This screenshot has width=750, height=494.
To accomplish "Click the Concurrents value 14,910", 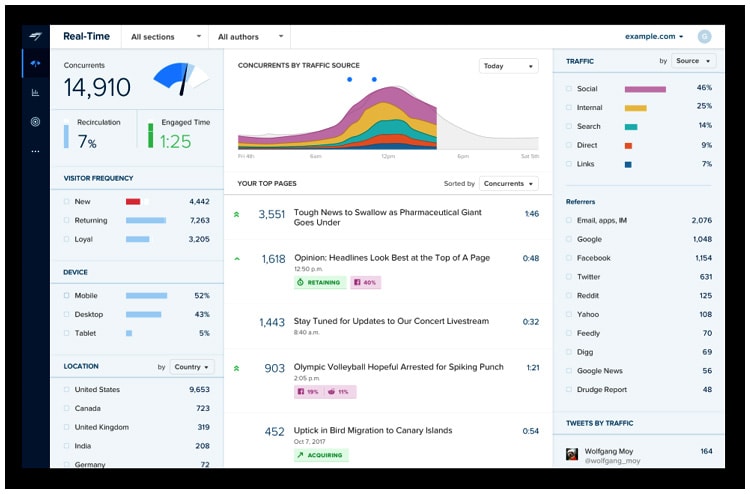I will 97,88.
